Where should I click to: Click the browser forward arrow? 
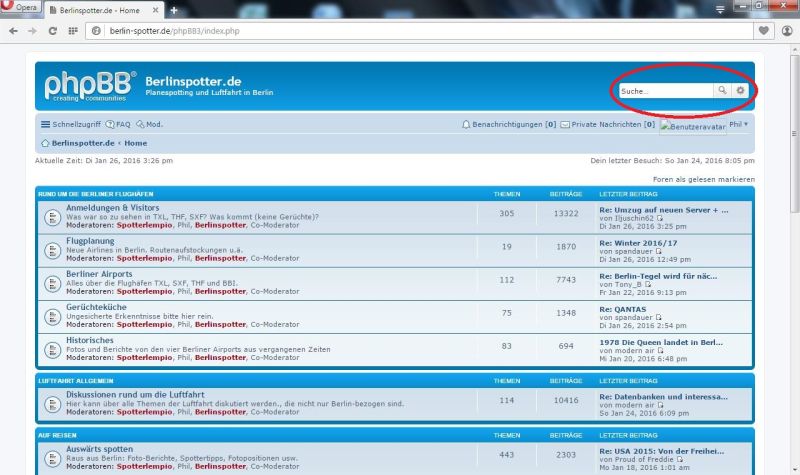(x=32, y=31)
